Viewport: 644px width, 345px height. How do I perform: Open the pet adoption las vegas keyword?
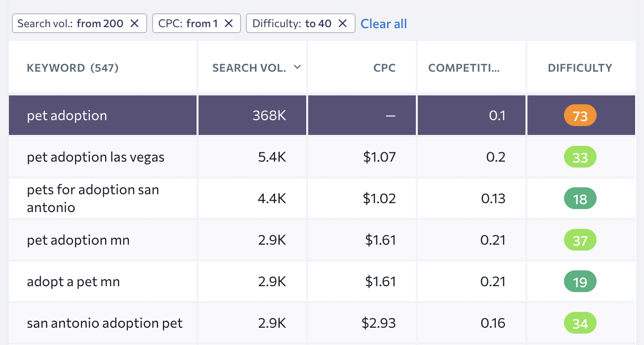(96, 158)
